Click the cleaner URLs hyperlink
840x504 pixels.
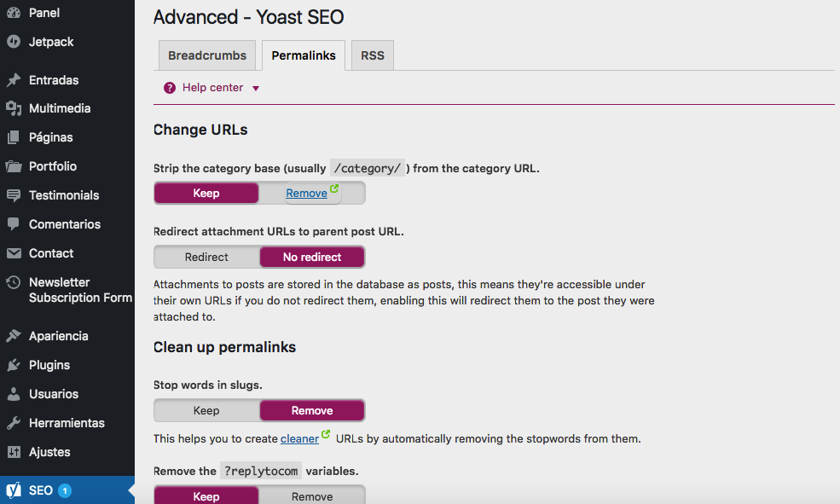point(300,438)
